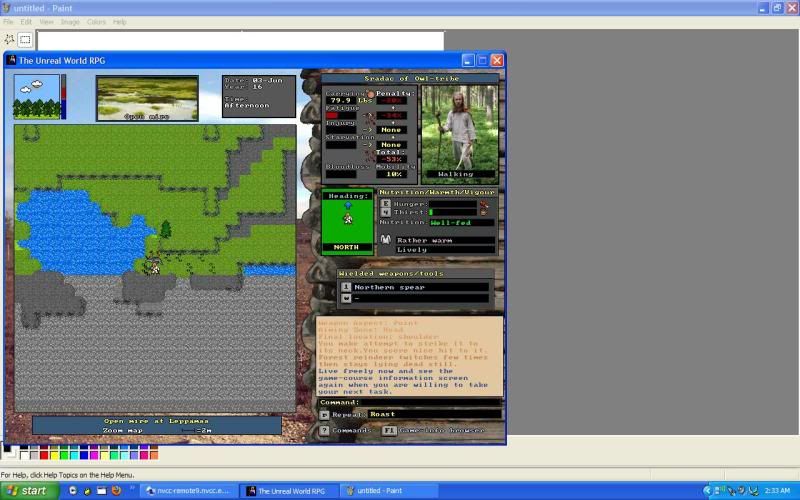Expand hidden system tray icons arrow
The height and width of the screenshot is (500, 800).
[x=707, y=491]
